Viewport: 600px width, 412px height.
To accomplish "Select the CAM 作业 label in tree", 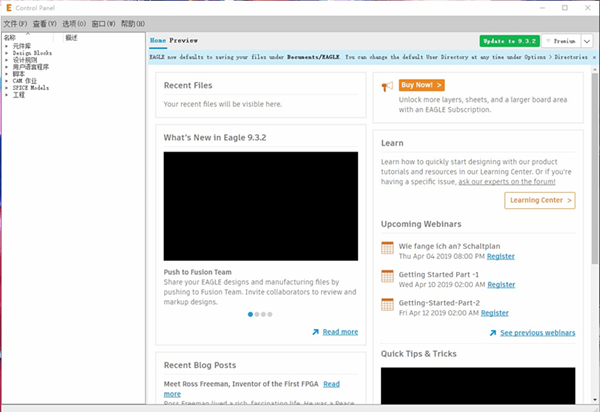I will click(25, 81).
